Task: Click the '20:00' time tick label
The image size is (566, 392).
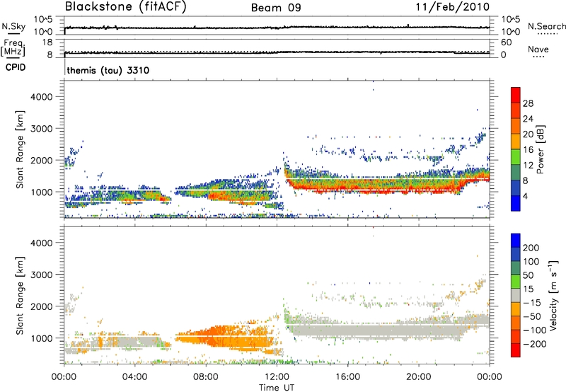Action: pyautogui.click(x=418, y=377)
